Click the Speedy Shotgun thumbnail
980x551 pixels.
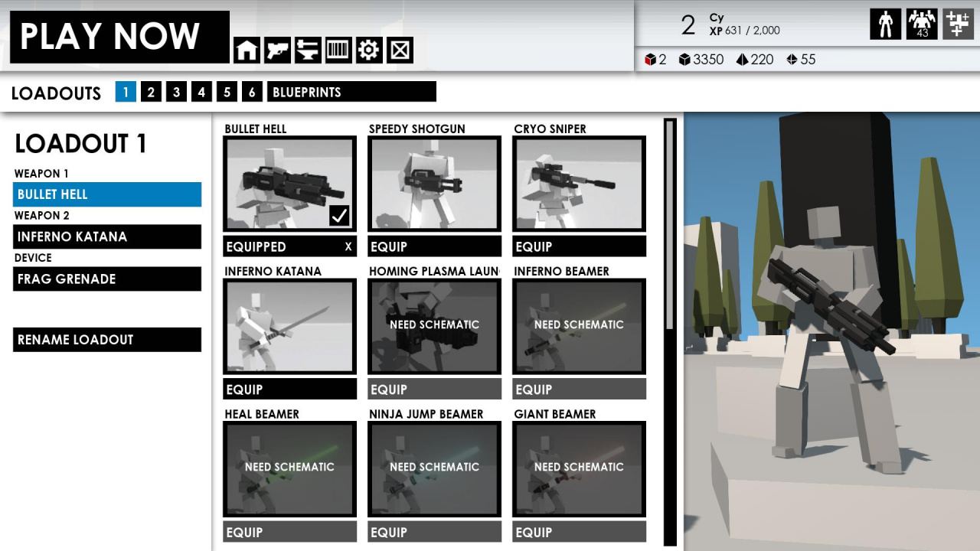(434, 184)
